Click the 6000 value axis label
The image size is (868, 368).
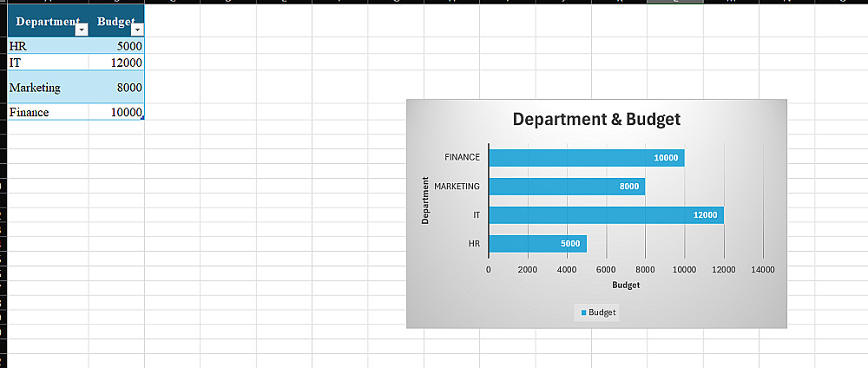click(x=606, y=270)
